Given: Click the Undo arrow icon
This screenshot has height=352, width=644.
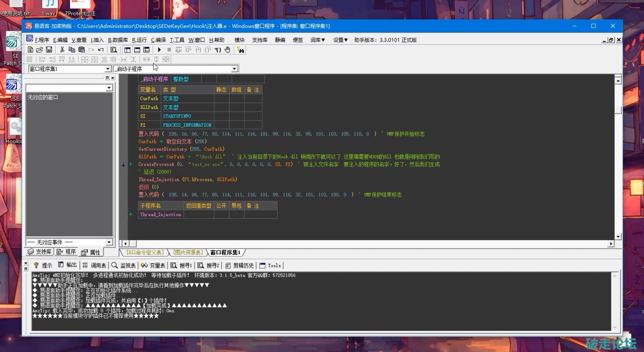Looking at the screenshot, I should point(101,50).
